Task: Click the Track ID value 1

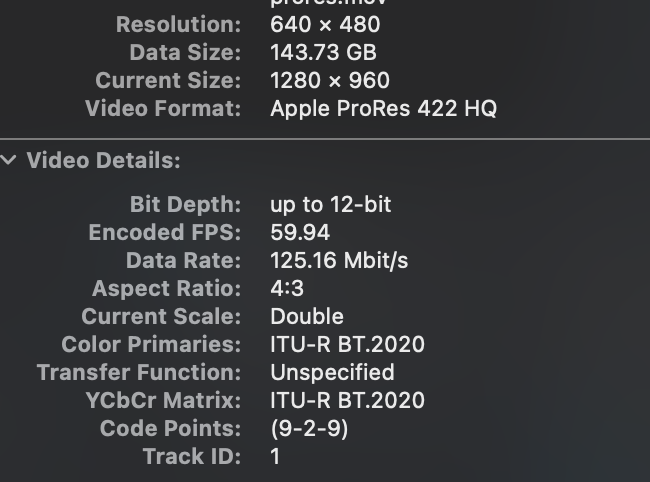Action: 276,457
